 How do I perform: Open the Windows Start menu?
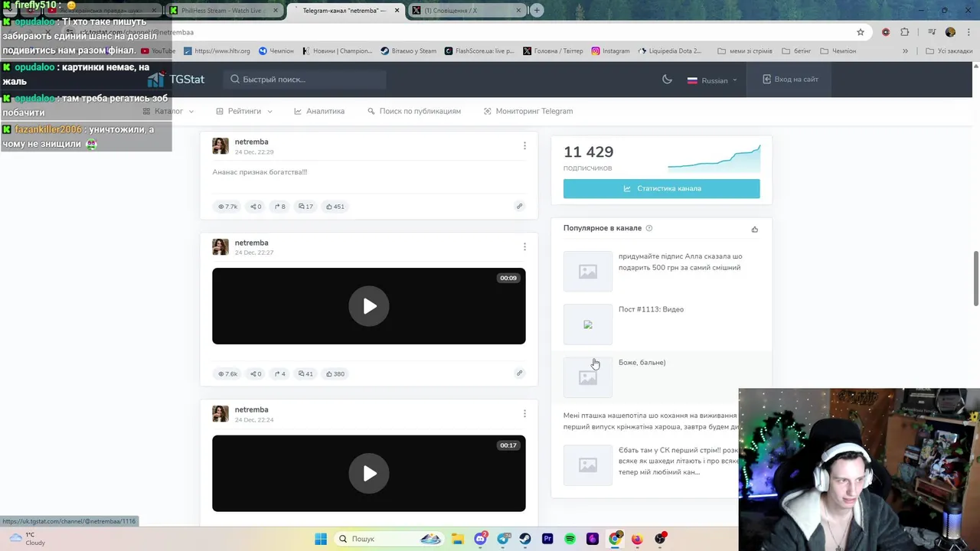(x=321, y=539)
